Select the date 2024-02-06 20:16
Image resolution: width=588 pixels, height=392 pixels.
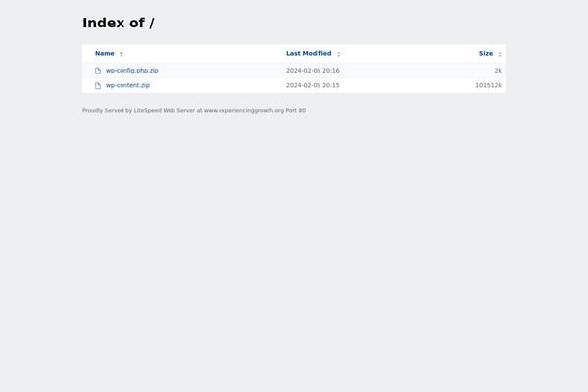(313, 71)
